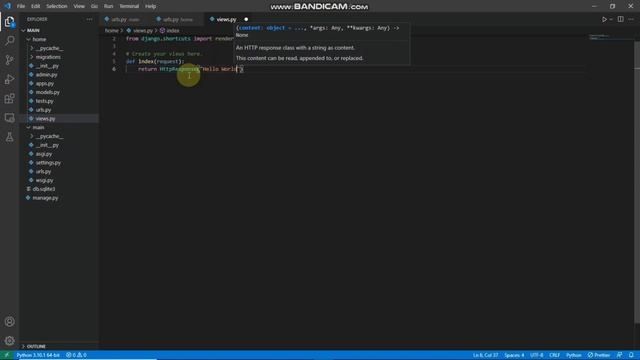
Task: Open db.sqlite3 in the explorer
Action: (x=44, y=189)
